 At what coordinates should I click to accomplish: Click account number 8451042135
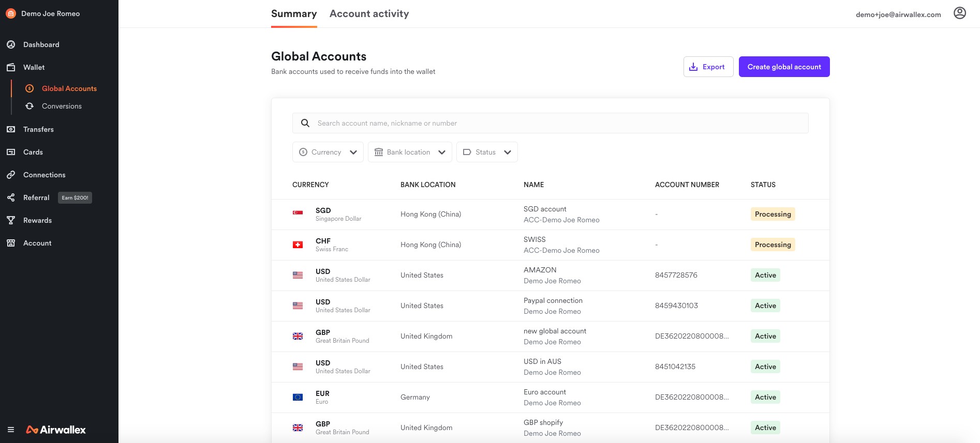[x=675, y=366]
